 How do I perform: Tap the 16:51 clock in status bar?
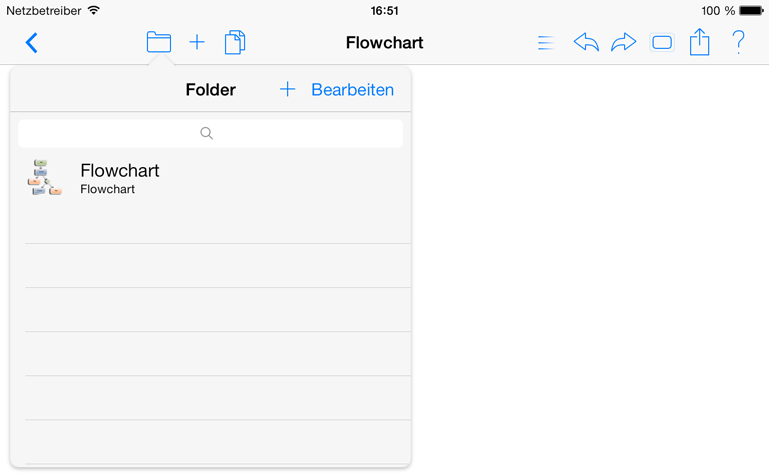(384, 10)
